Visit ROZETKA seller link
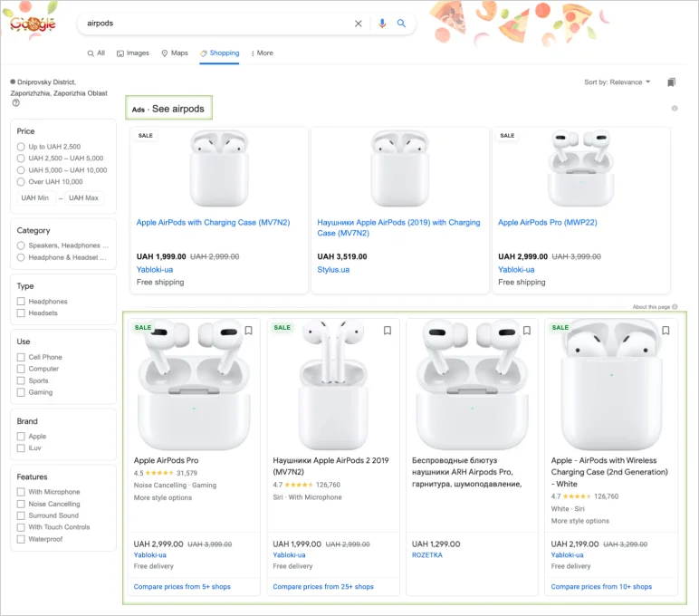The width and height of the screenshot is (699, 616). click(x=427, y=555)
